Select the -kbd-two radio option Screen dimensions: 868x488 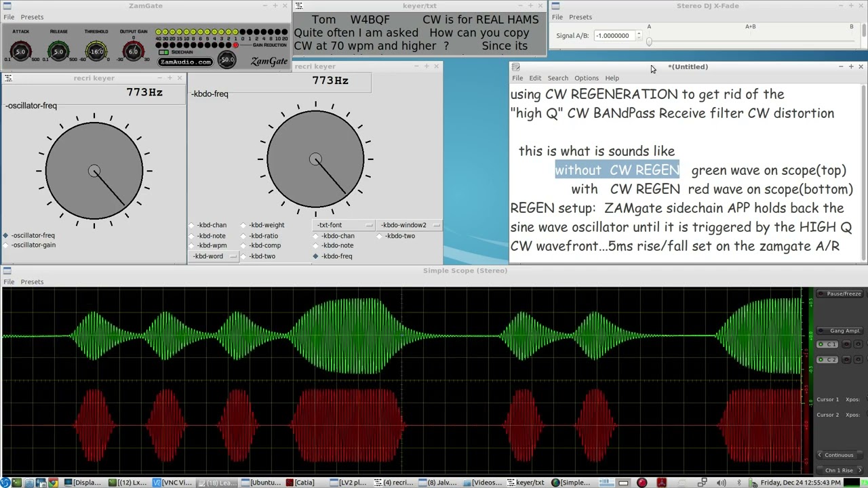click(x=258, y=256)
